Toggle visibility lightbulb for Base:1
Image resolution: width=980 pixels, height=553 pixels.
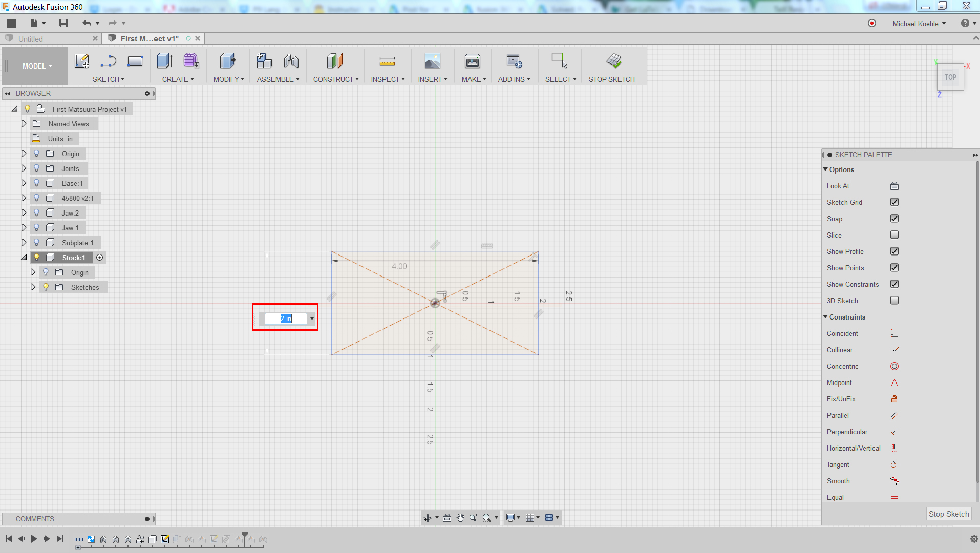(36, 183)
